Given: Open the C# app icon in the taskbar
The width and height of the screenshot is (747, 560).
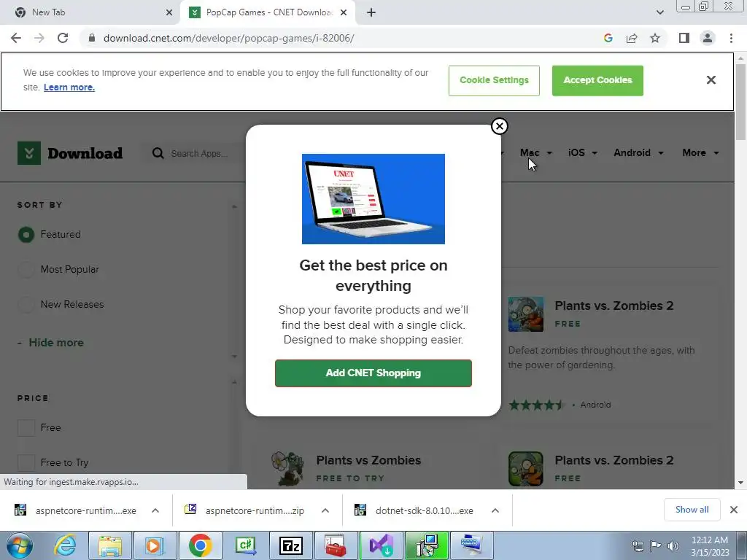Looking at the screenshot, I should click(246, 545).
